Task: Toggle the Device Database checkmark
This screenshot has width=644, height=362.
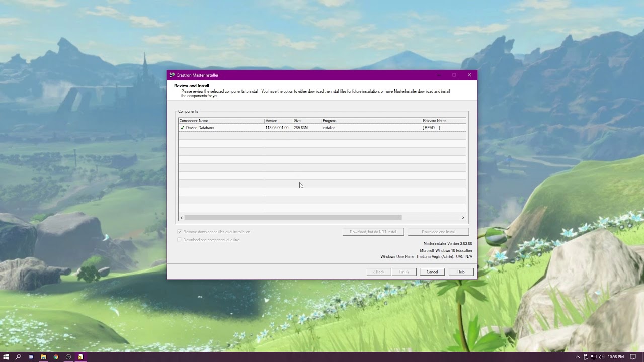Action: click(182, 128)
